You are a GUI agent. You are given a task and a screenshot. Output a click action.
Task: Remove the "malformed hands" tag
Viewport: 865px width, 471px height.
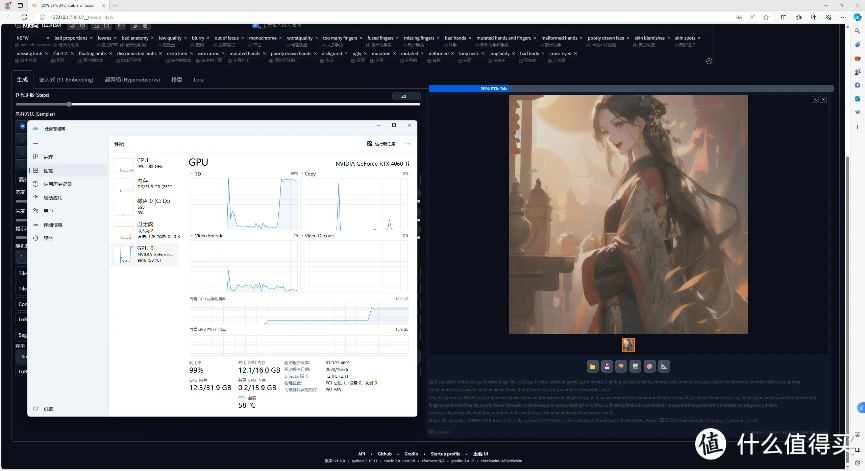tap(580, 38)
